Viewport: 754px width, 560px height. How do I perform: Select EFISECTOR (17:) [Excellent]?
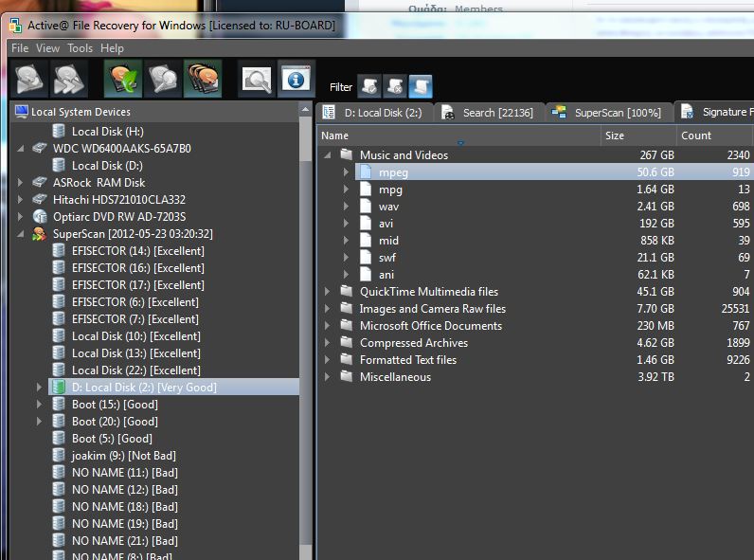pyautogui.click(x=138, y=285)
